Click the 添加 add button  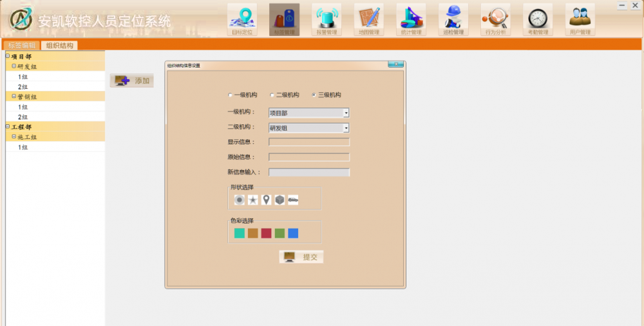click(x=132, y=81)
